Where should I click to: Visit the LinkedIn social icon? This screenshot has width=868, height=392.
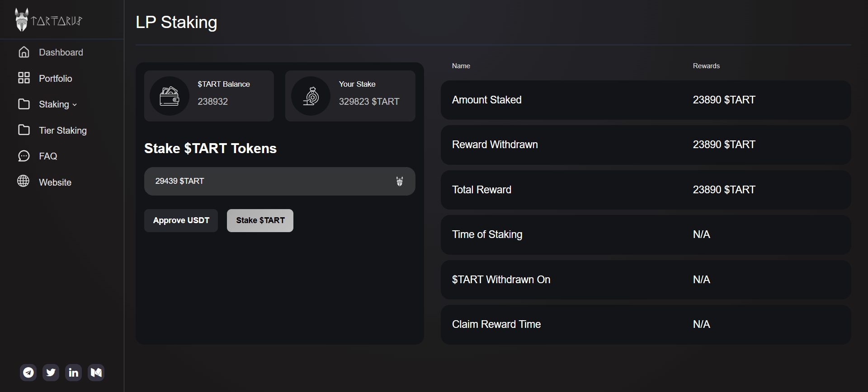tap(73, 373)
